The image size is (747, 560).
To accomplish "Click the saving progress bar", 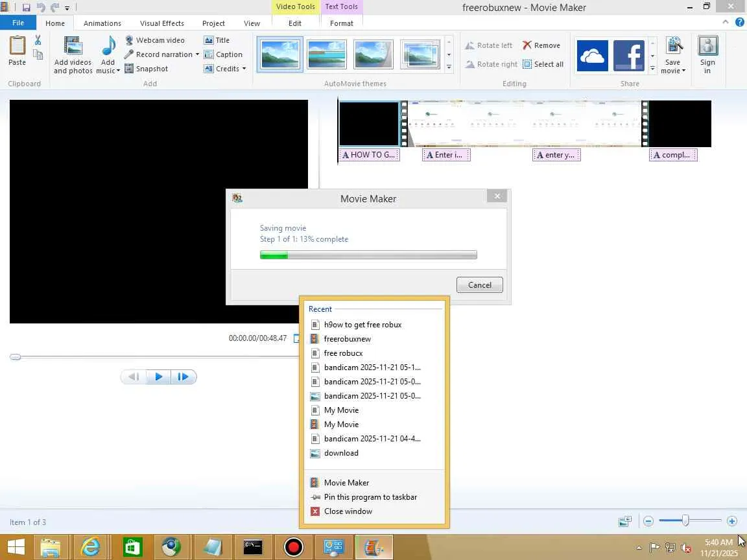I will coord(368,255).
